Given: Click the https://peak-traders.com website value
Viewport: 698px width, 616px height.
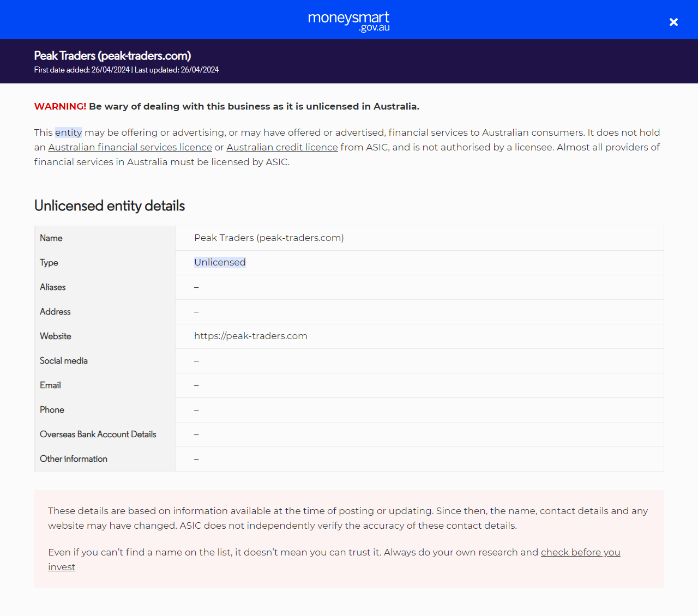Looking at the screenshot, I should point(250,336).
